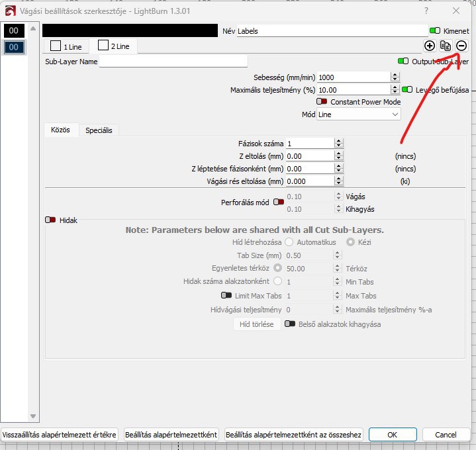Increase Tab Size with up arrow
Image resolution: width=476 pixels, height=450 pixels.
[x=337, y=253]
